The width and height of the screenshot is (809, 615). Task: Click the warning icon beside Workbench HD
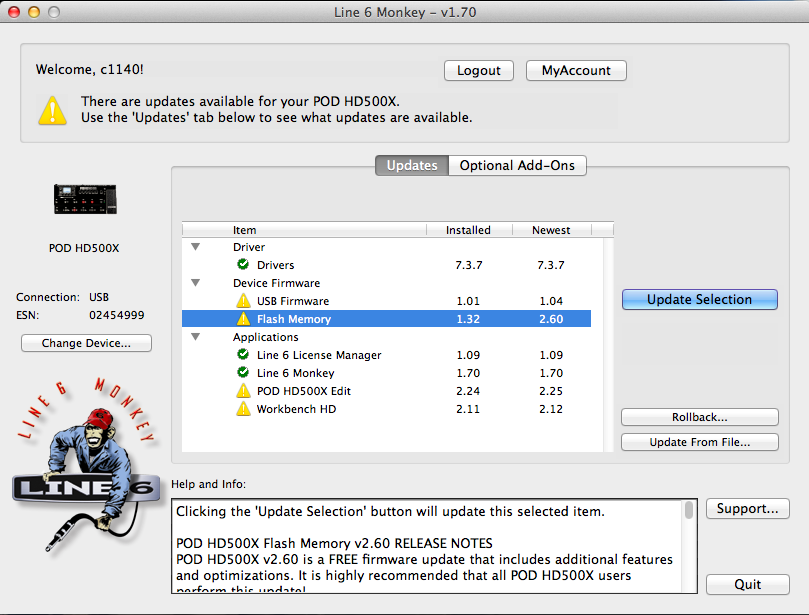click(243, 409)
